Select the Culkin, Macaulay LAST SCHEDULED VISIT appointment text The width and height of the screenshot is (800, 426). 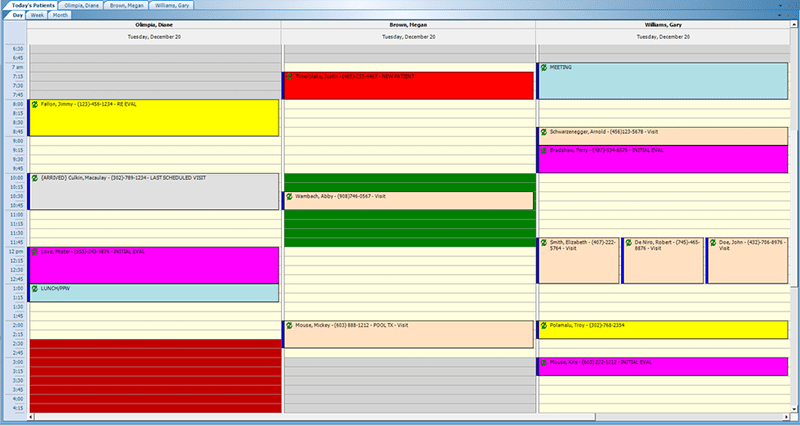pos(123,178)
